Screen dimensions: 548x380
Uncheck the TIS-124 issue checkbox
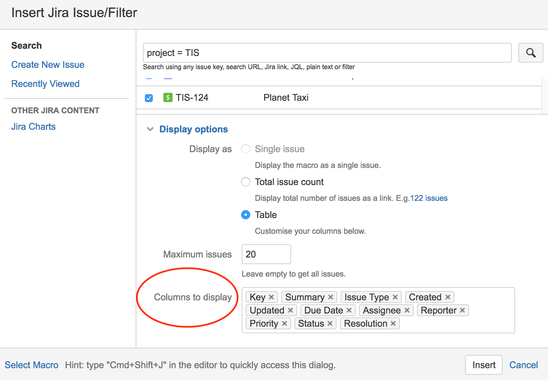(x=149, y=98)
